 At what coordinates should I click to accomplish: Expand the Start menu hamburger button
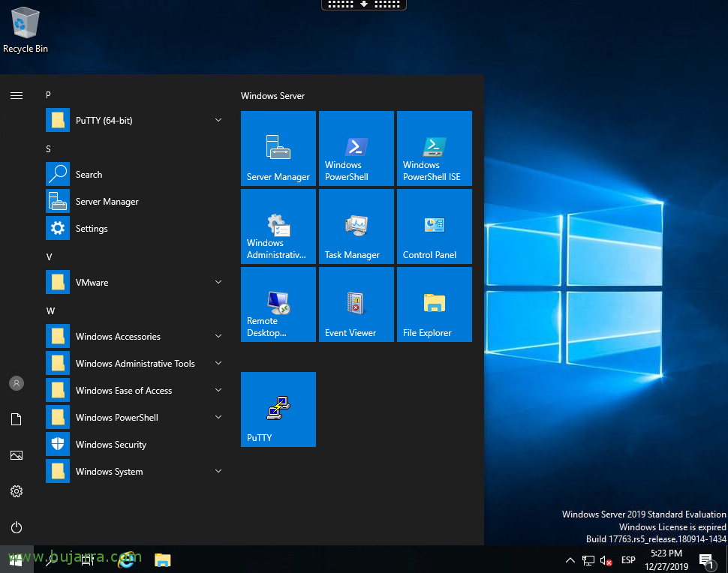point(17,95)
